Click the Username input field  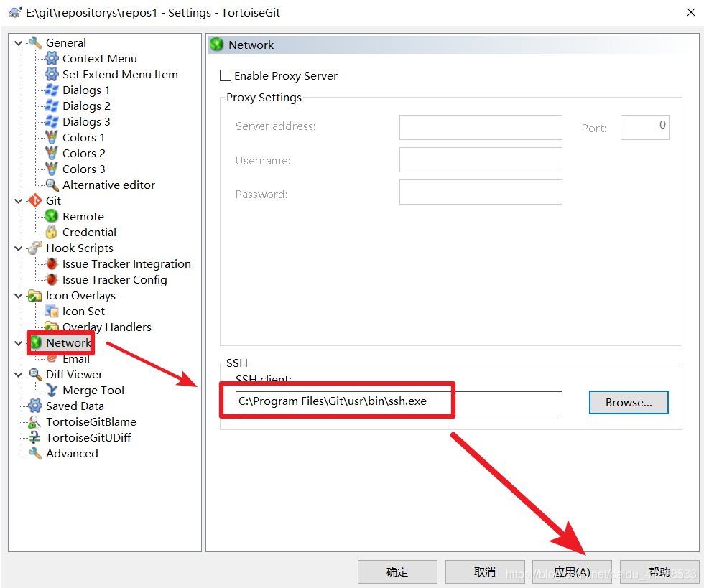[x=481, y=159]
